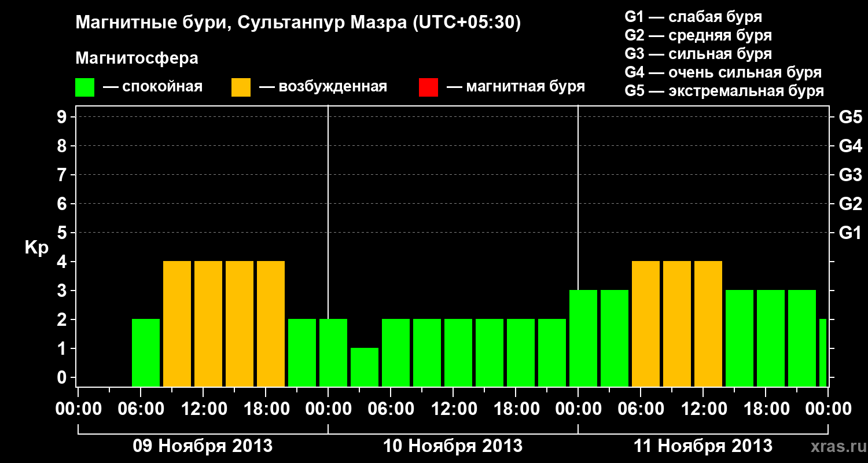Click the last orange Kp 4 bar on 11 Ноября
Screen dimensions: 868x463
click(708, 324)
